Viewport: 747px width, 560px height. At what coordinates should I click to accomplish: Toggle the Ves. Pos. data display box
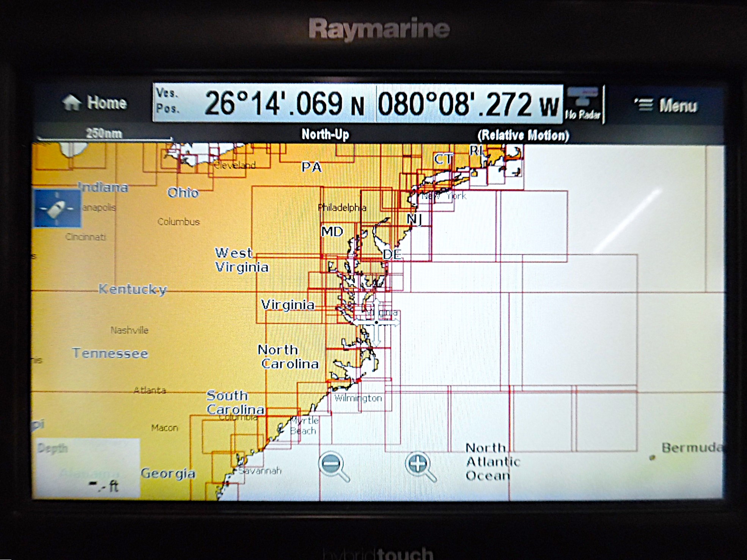tap(168, 103)
